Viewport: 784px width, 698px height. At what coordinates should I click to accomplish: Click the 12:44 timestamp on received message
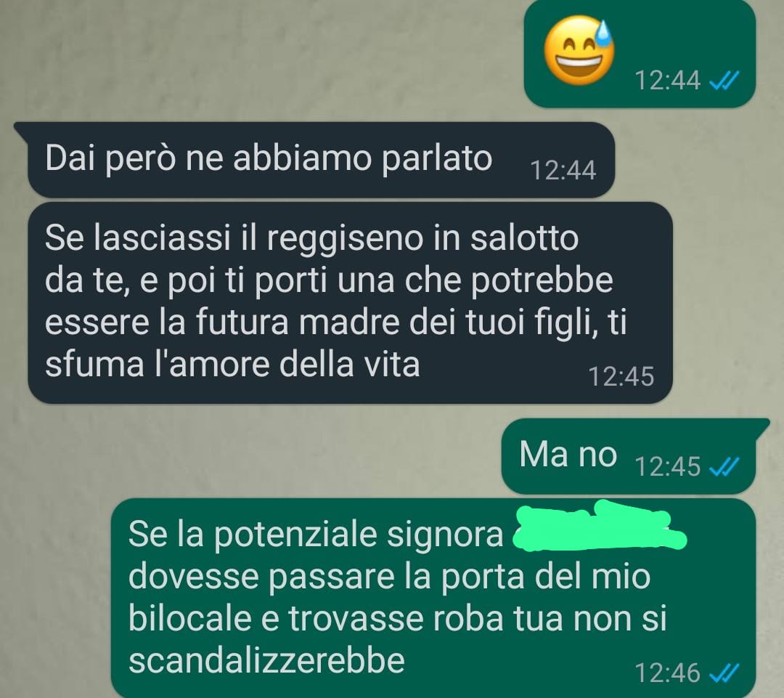pyautogui.click(x=563, y=170)
